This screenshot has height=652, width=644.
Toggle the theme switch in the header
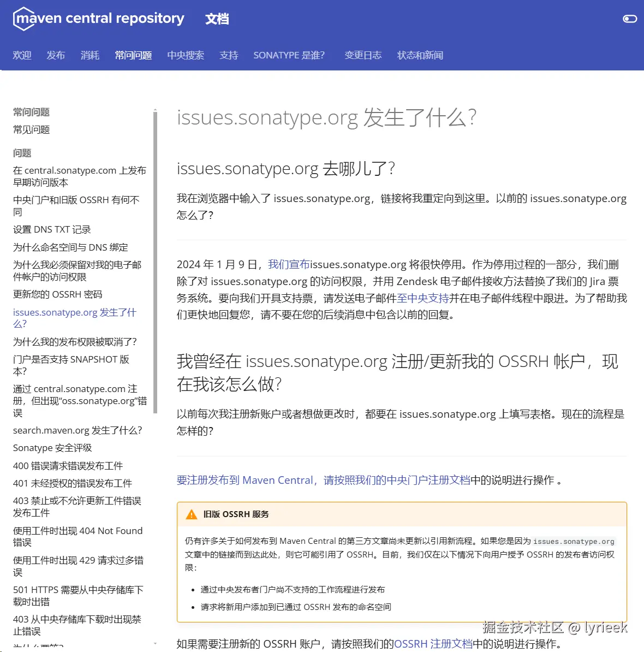pyautogui.click(x=629, y=18)
